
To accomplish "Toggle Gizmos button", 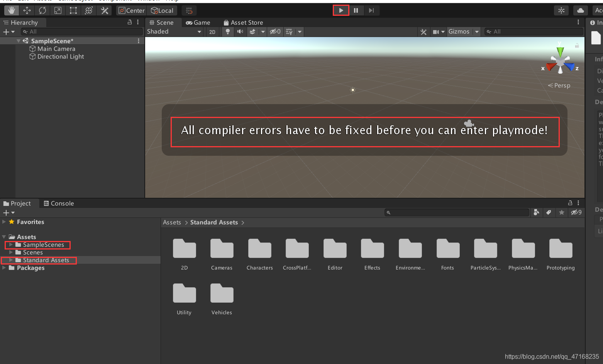I will pos(459,32).
